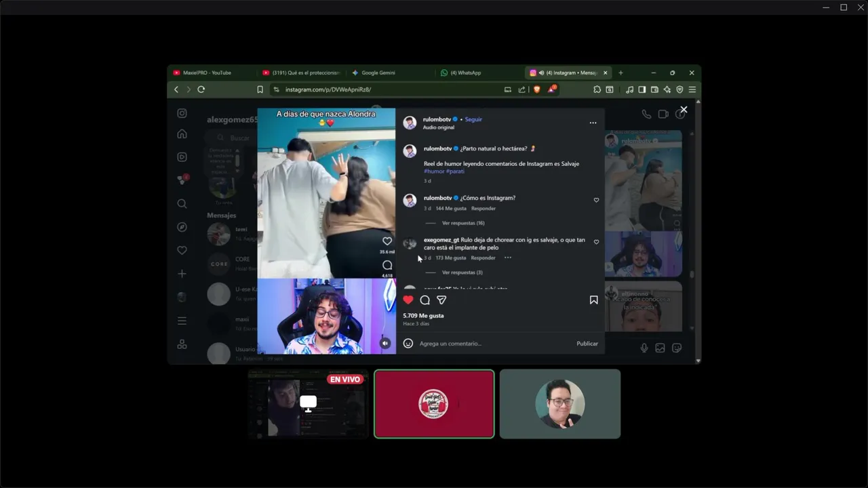Click the Publicar button
Screen dimensions: 868x488
point(587,344)
